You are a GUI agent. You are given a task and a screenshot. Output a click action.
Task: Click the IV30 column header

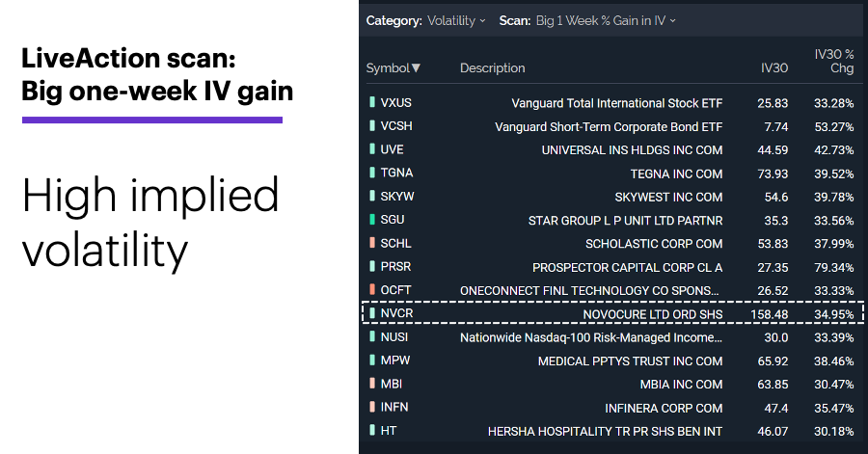(773, 68)
